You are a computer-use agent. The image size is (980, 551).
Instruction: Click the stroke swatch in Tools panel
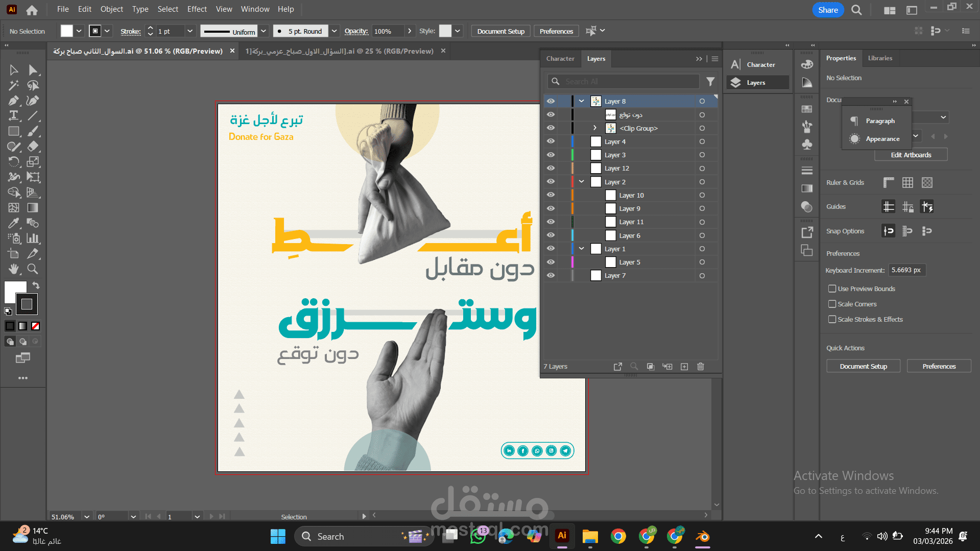pos(28,305)
